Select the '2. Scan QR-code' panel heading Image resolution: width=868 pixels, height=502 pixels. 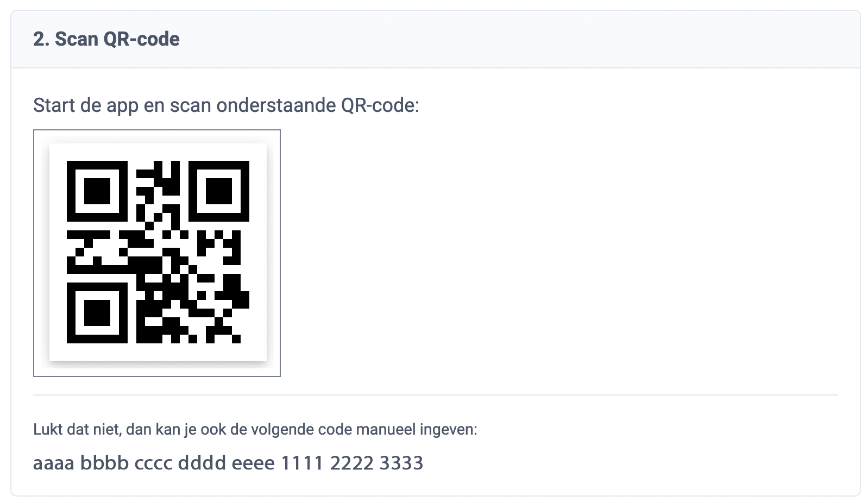pyautogui.click(x=106, y=39)
